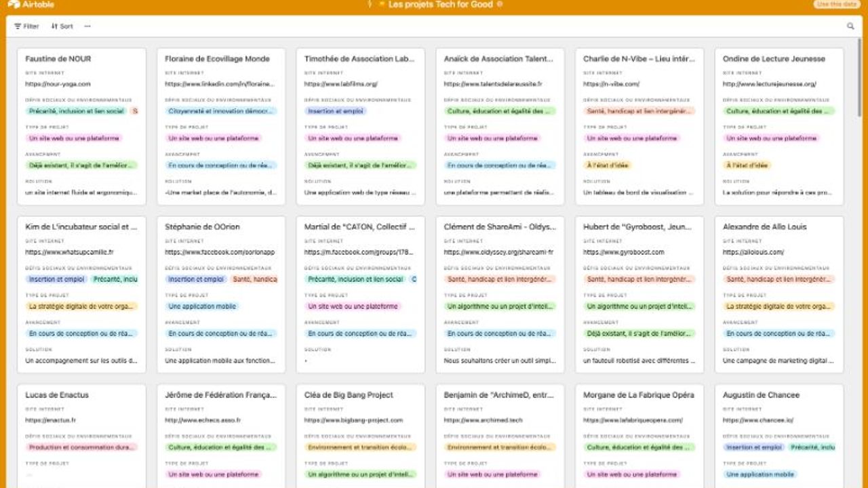
Task: Open the three-dot more options menu
Action: tap(87, 26)
